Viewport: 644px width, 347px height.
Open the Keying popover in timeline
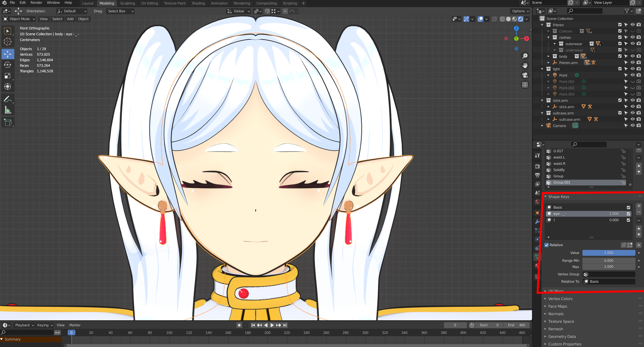click(x=45, y=325)
